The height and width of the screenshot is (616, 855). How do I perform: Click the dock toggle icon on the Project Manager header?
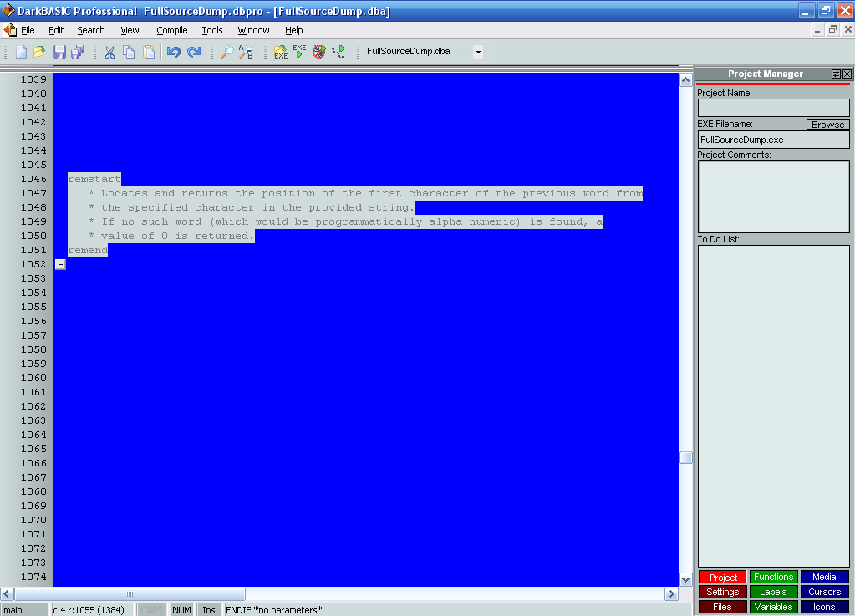click(836, 74)
